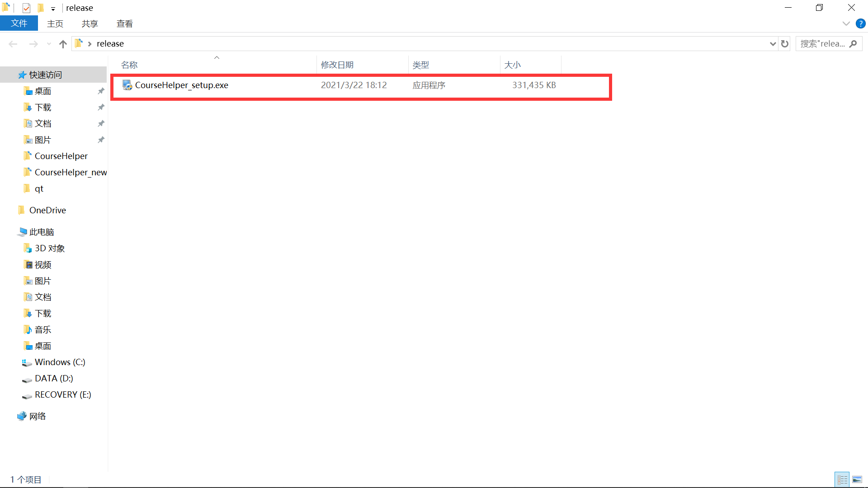Screen dimensions: 868x488
Task: Click the Properties icon on quick access toolbar
Action: click(26, 8)
